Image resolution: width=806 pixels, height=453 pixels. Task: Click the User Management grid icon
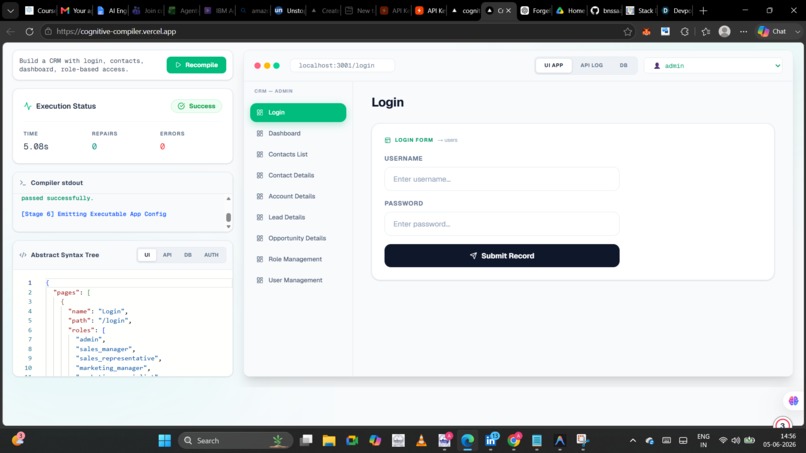260,280
